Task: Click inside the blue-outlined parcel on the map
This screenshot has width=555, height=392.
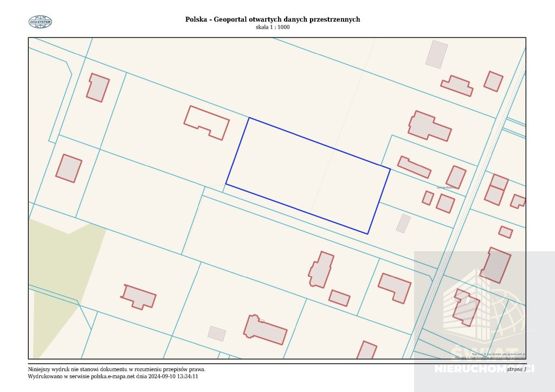Action: tap(308, 175)
